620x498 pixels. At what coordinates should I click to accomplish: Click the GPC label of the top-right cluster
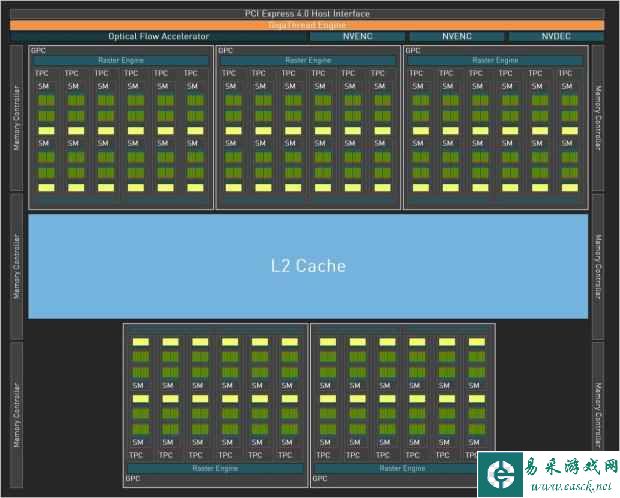pos(412,50)
